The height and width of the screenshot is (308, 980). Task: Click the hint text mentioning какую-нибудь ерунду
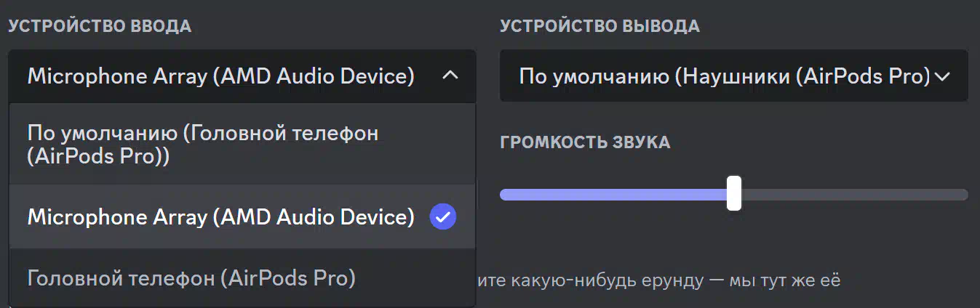[658, 279]
